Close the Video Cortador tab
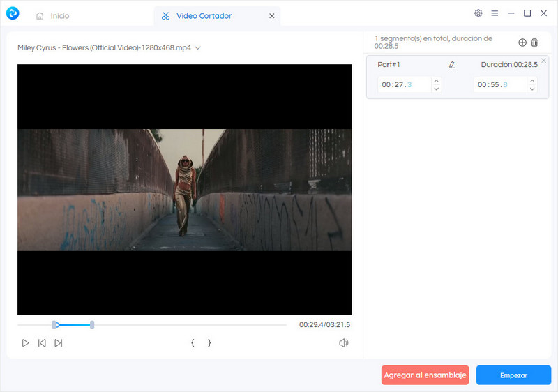The image size is (558, 392). [271, 16]
